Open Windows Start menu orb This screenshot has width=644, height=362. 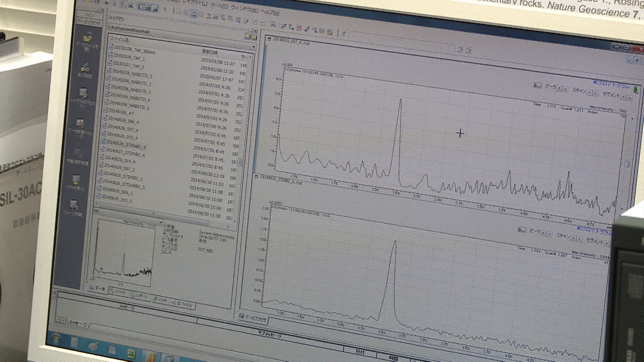[x=56, y=339]
